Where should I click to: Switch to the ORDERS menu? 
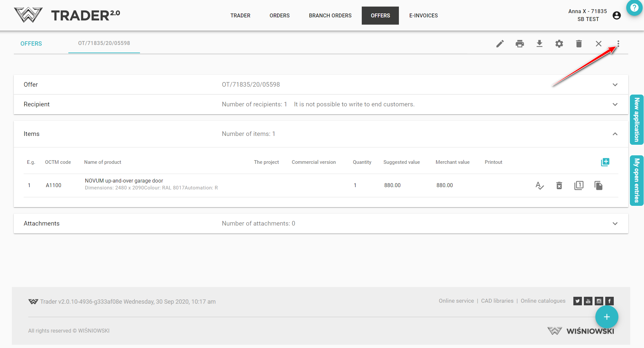(279, 15)
